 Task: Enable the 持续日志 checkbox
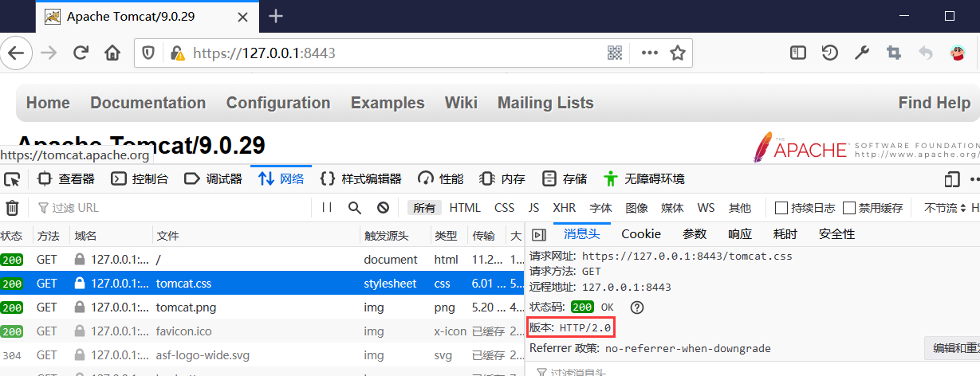tap(781, 208)
